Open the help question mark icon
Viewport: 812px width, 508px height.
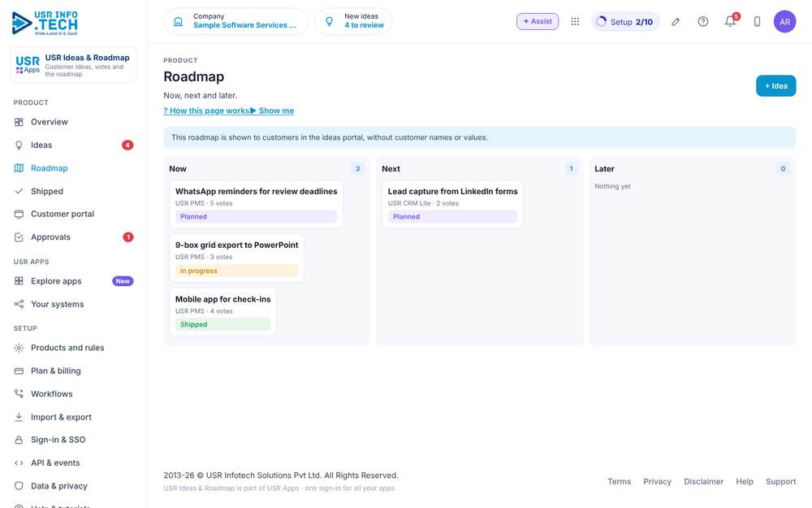point(702,21)
